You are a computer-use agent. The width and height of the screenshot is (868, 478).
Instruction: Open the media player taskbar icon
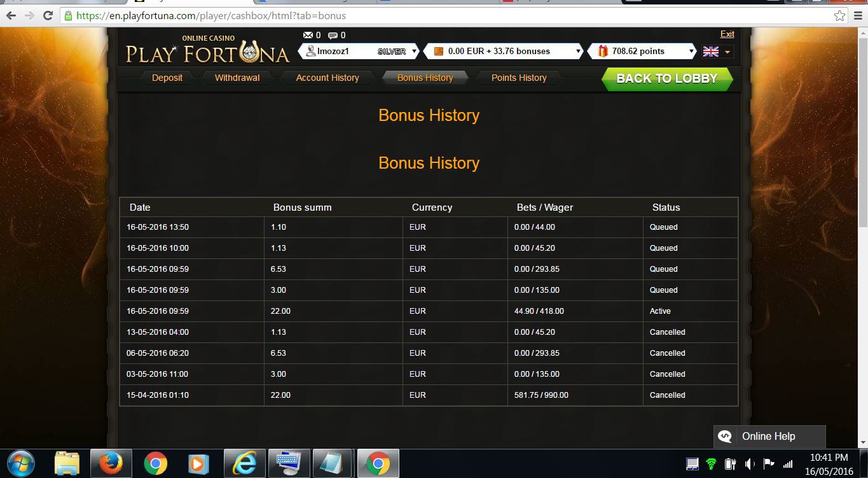pos(199,463)
